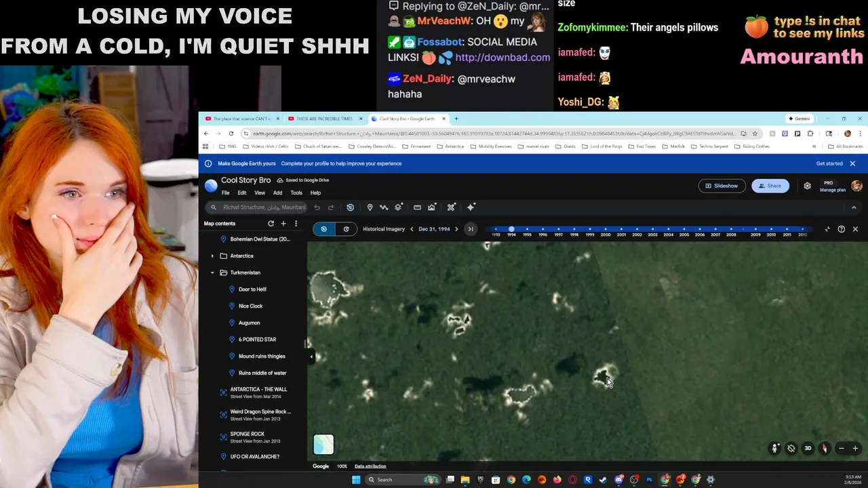
Task: Open the Add menu
Action: pos(277,193)
